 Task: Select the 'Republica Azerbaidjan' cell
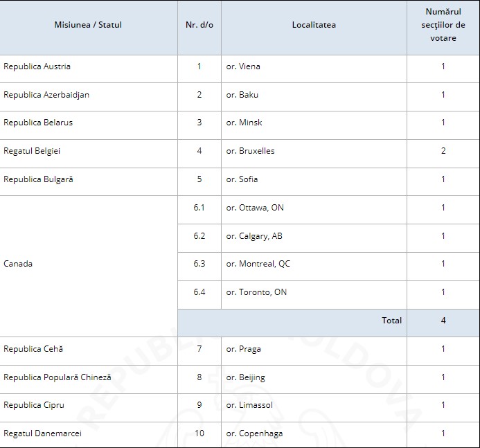[89, 97]
